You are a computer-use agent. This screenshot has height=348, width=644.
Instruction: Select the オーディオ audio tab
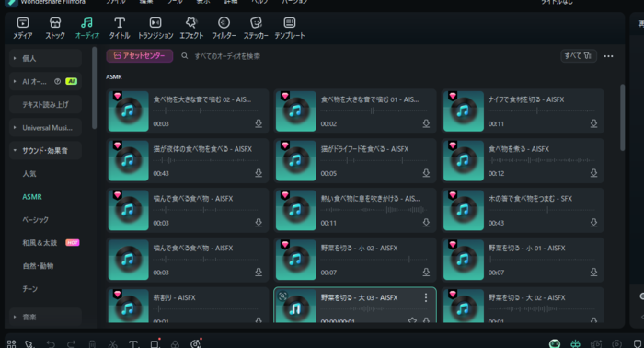[87, 28]
